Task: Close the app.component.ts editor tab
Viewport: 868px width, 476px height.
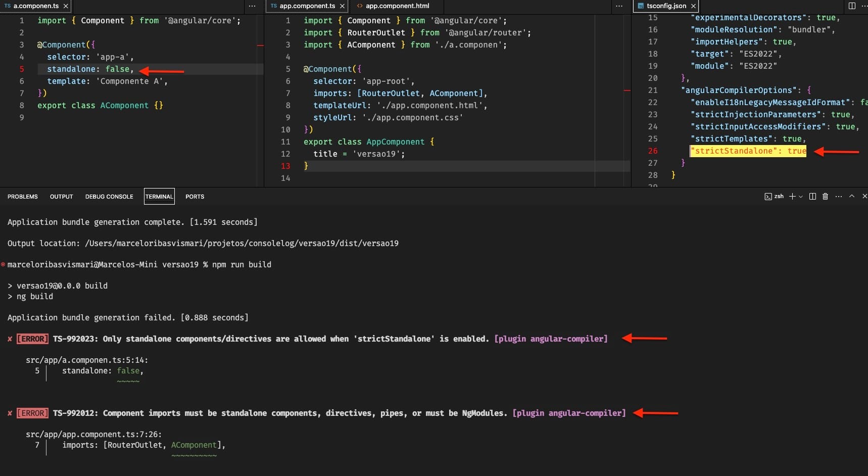Action: point(342,6)
